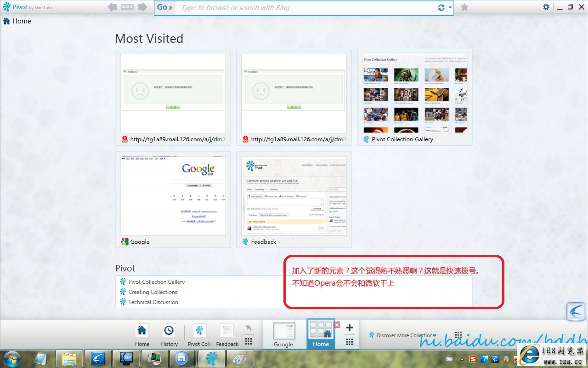Click the Home breadcrumb link
The height and width of the screenshot is (368, 588).
pyautogui.click(x=17, y=21)
